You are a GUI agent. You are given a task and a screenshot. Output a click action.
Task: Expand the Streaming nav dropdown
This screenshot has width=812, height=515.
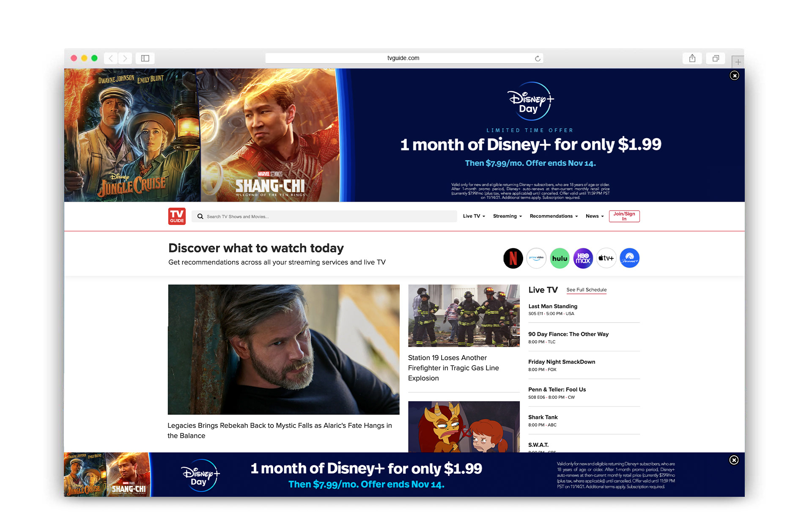[507, 216]
